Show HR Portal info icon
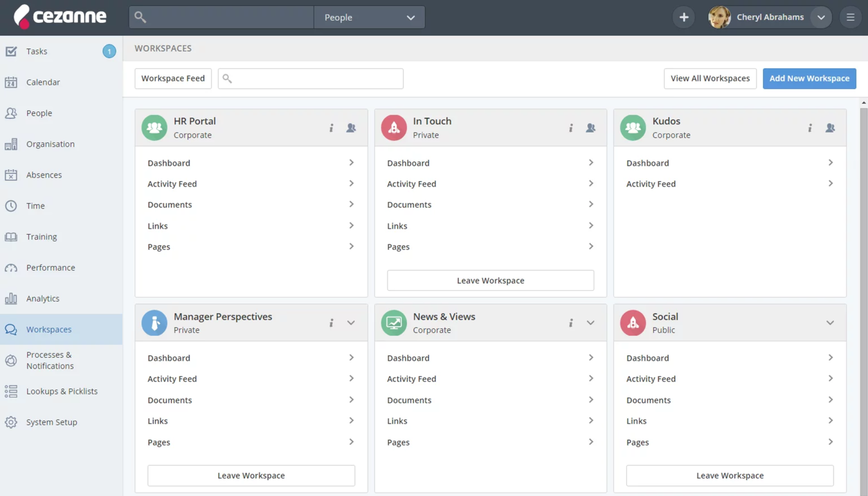The width and height of the screenshot is (868, 496). click(331, 128)
